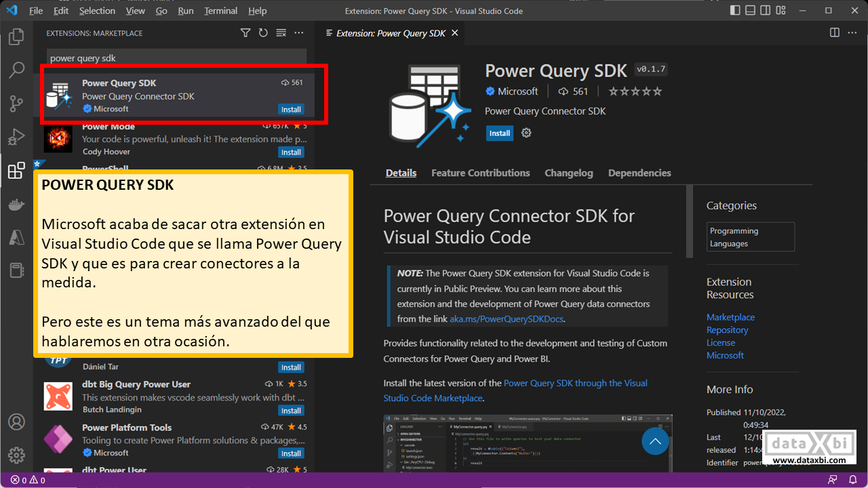Toggle the panel layout button
The image size is (868, 488).
pyautogui.click(x=751, y=11)
